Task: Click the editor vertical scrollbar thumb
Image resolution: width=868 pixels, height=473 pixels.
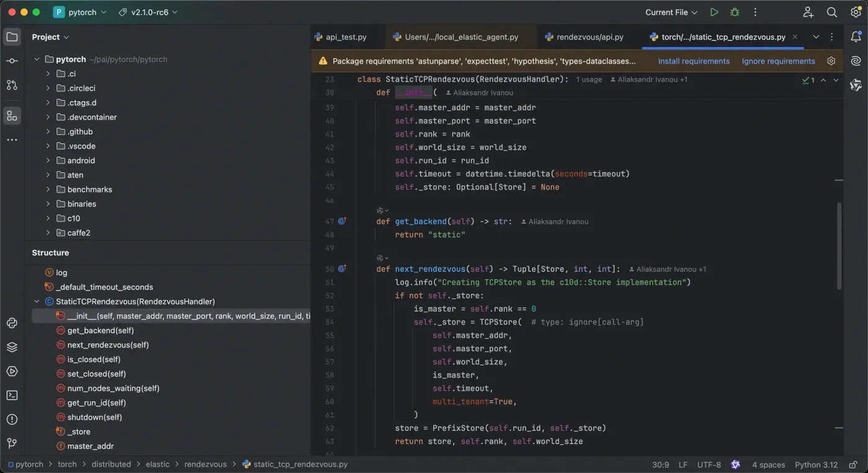Action: click(x=839, y=245)
